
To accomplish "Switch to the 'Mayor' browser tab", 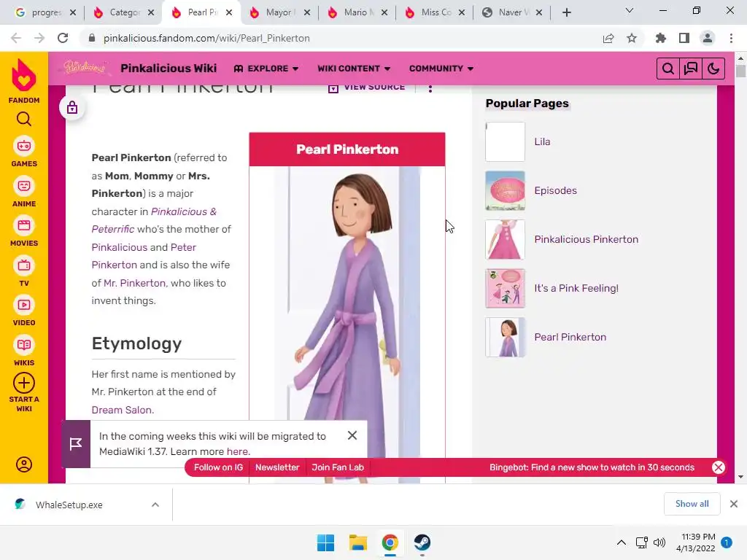I will tap(279, 12).
